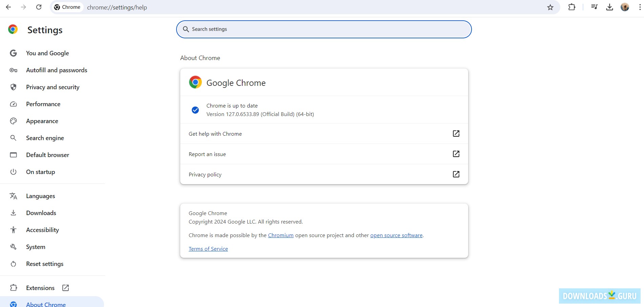Open Extensions from the sidebar
The image size is (644, 307).
[x=40, y=288]
